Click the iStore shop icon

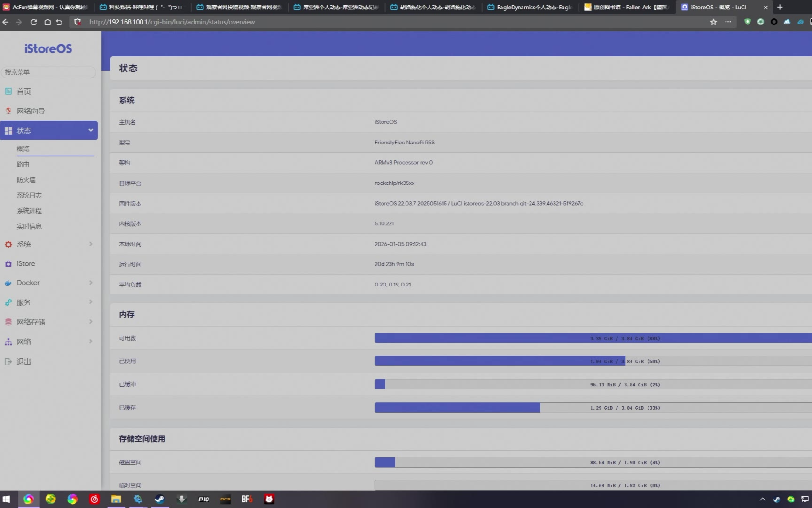click(x=8, y=264)
